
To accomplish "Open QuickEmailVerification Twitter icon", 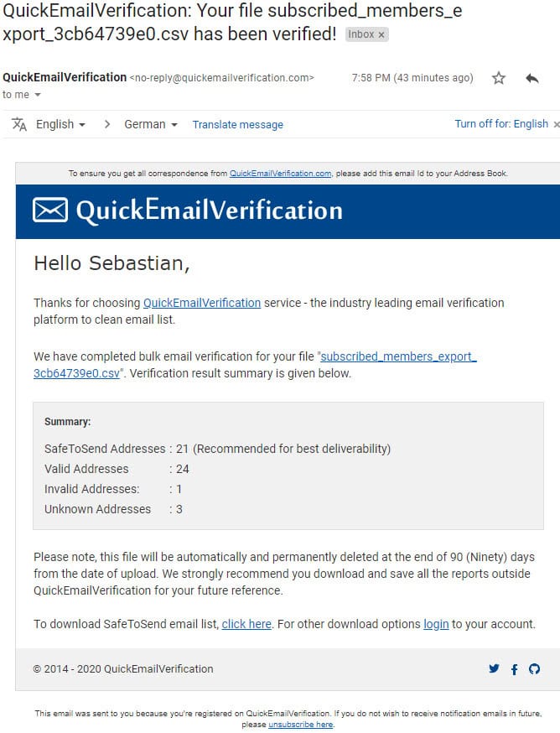I will tap(494, 669).
